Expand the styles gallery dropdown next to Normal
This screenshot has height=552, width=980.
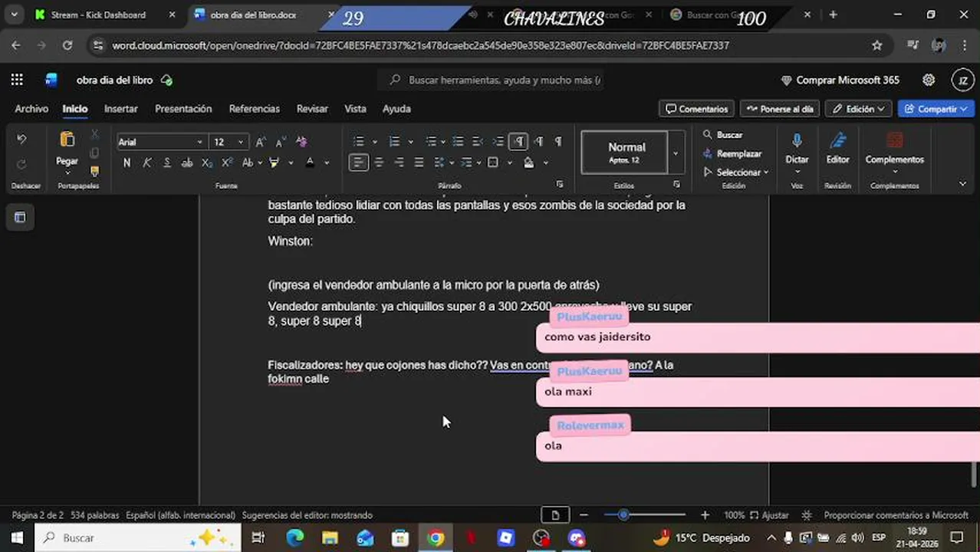click(675, 153)
